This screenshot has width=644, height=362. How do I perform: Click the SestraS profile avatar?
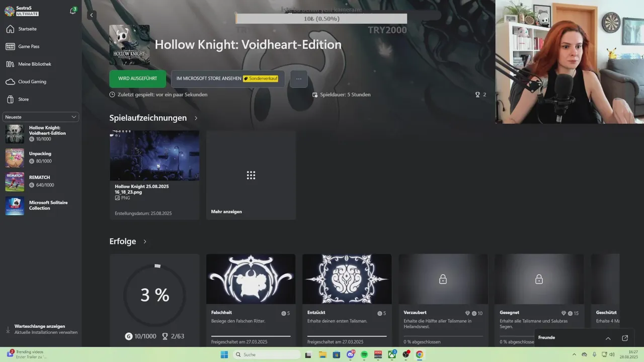coord(9,11)
